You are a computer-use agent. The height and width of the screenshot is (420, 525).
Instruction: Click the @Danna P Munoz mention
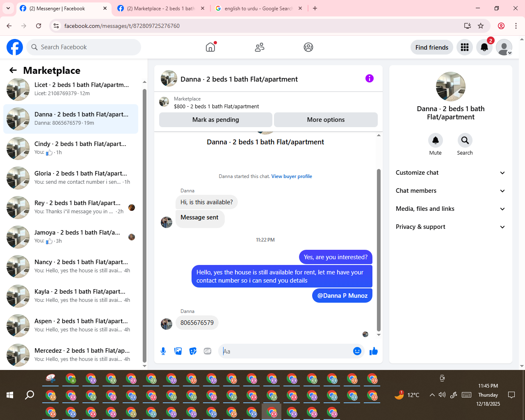(342, 296)
